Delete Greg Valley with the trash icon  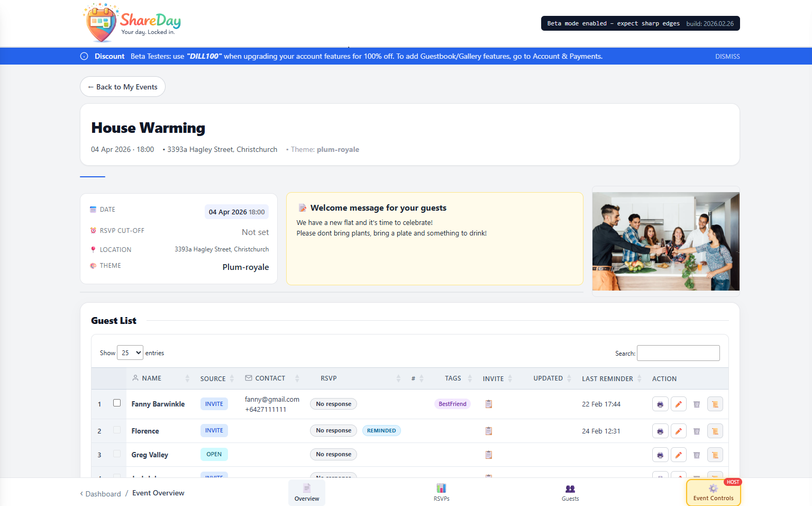click(697, 455)
